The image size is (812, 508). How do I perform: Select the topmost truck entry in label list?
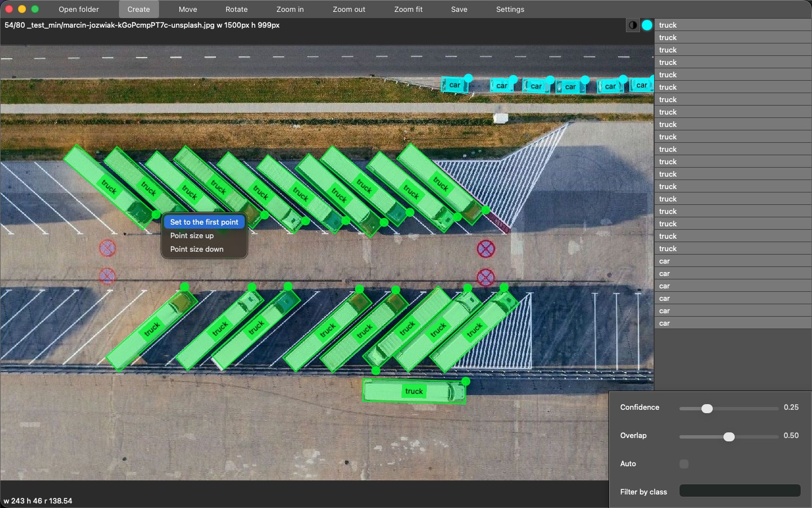click(x=732, y=25)
